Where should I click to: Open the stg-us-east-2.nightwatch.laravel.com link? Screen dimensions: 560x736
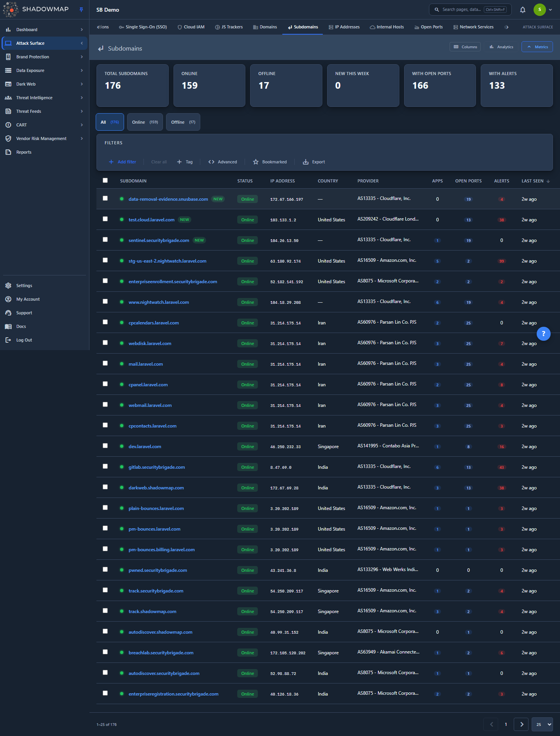pyautogui.click(x=168, y=261)
